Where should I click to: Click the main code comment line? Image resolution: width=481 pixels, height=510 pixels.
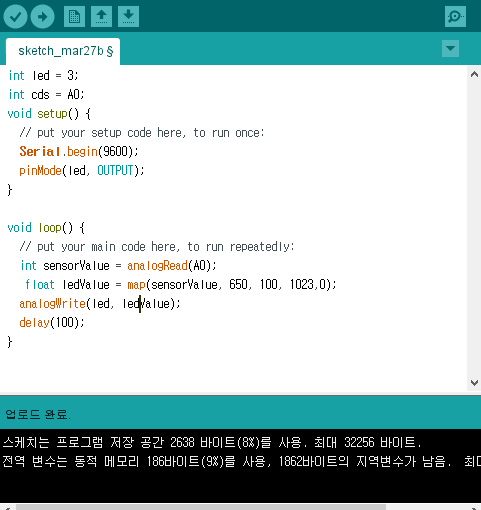pyautogui.click(x=157, y=247)
